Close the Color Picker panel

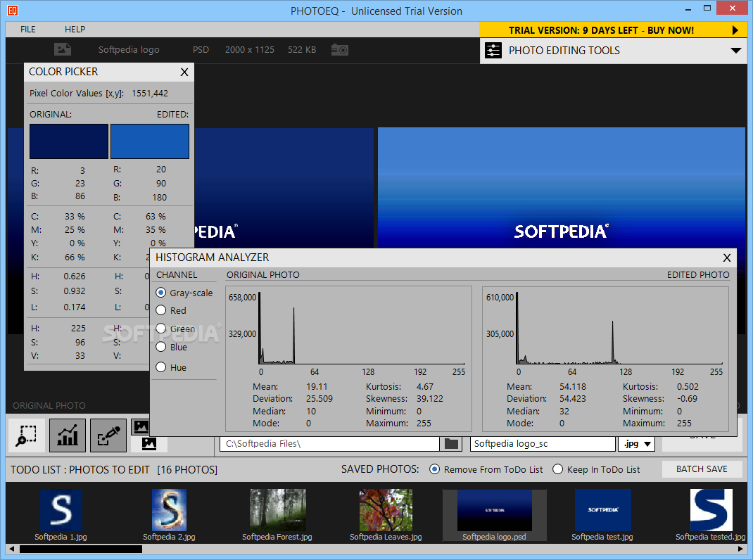point(184,72)
